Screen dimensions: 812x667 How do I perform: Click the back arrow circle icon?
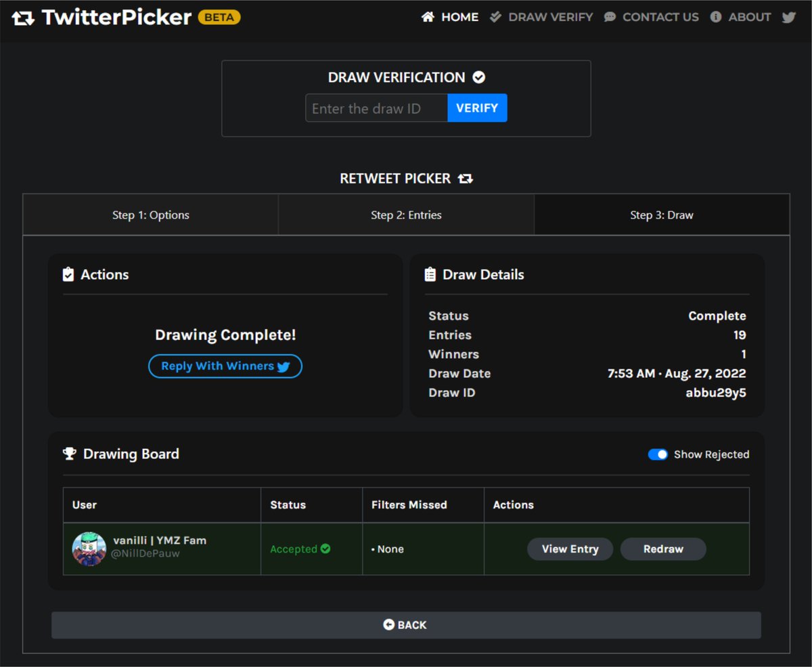point(388,624)
